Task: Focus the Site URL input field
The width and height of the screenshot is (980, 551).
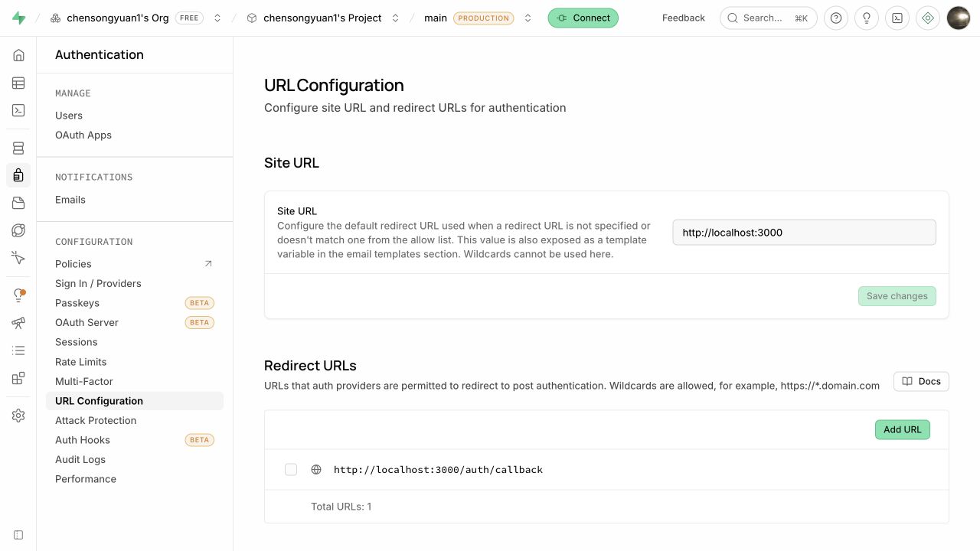Action: pos(804,233)
